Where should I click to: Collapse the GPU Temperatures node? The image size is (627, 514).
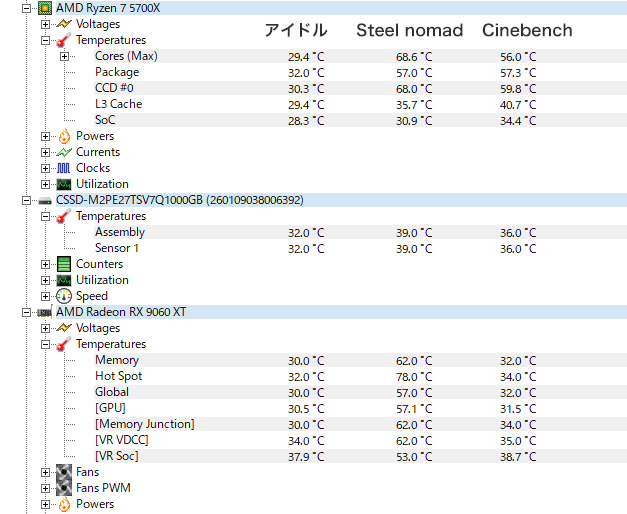[45, 344]
